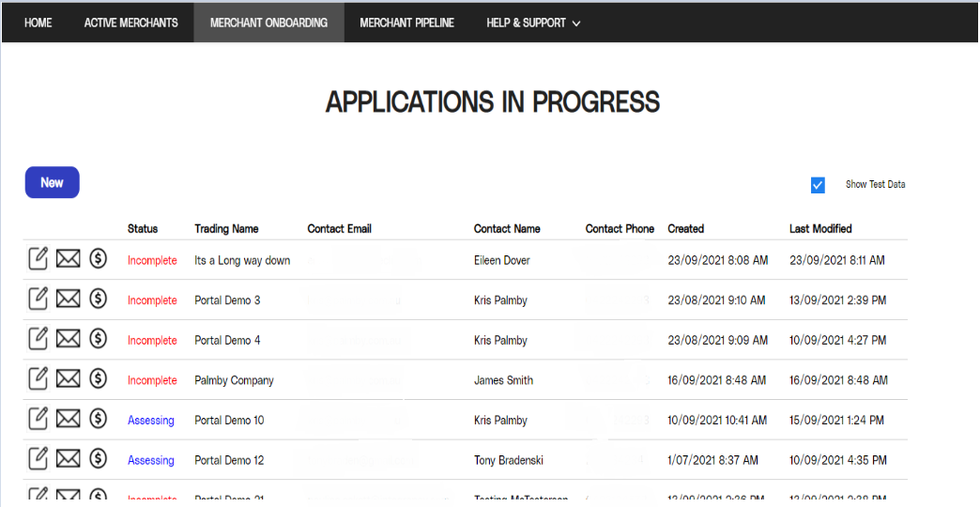Click envelope icon for Palmby Company

point(68,379)
